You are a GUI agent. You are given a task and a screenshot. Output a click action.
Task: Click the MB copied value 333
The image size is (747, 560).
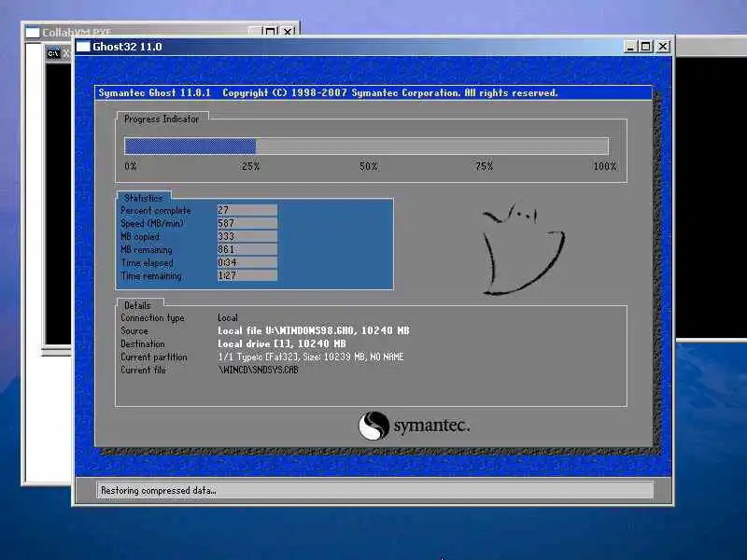(247, 236)
